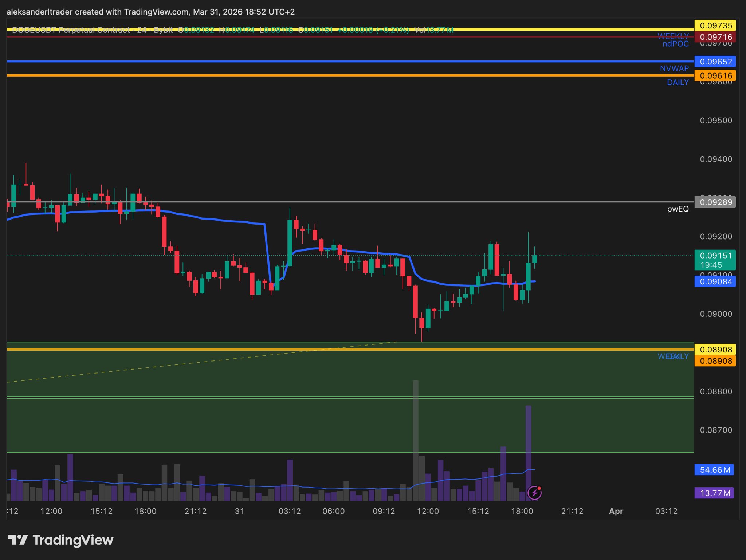The height and width of the screenshot is (560, 746).
Task: Click the 54.66 M volume average label
Action: pyautogui.click(x=714, y=470)
